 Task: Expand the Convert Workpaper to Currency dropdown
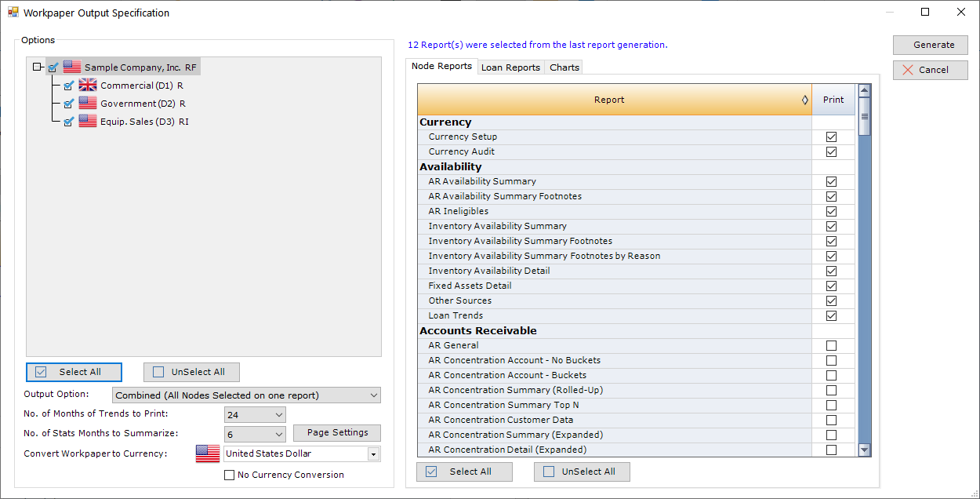pos(373,453)
